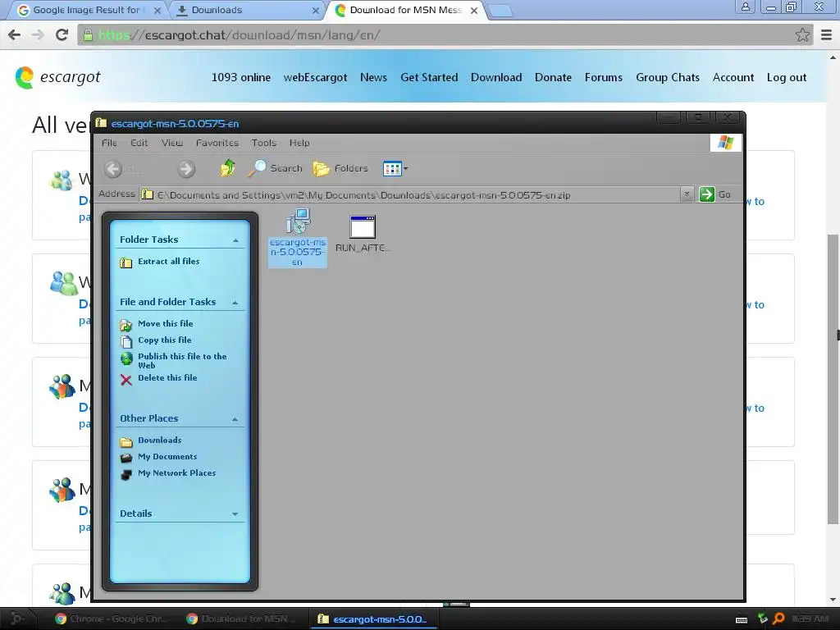Viewport: 840px width, 630px height.
Task: Click the address bar path field
Action: (410, 195)
